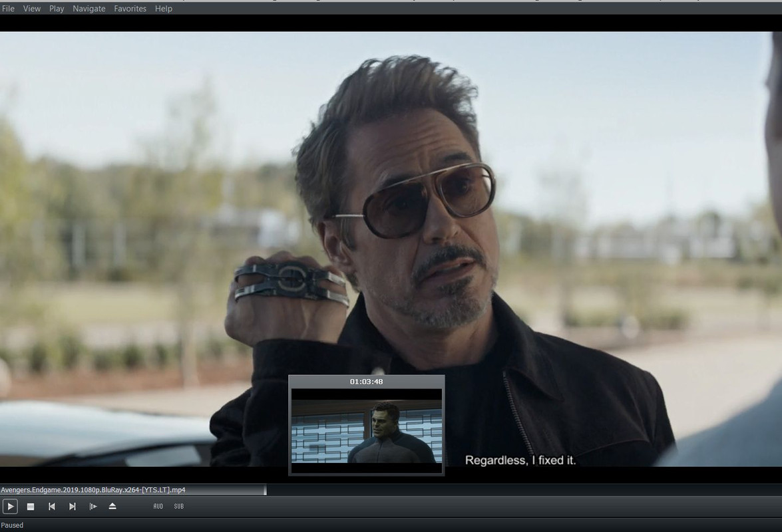Open the View menu

tap(32, 9)
